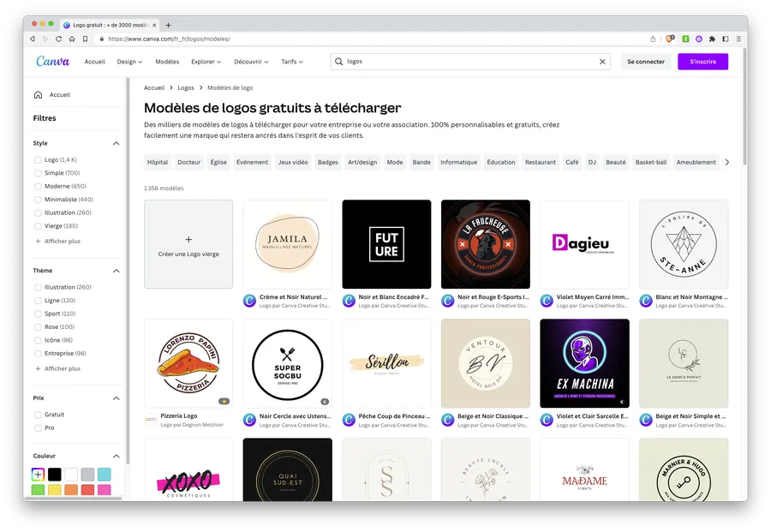
Task: Select the Jeux vidéo category chip
Action: click(293, 162)
